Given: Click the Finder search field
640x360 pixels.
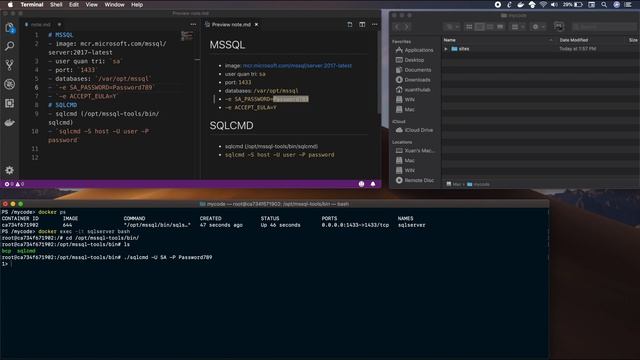Looking at the screenshot, I should point(605,27).
